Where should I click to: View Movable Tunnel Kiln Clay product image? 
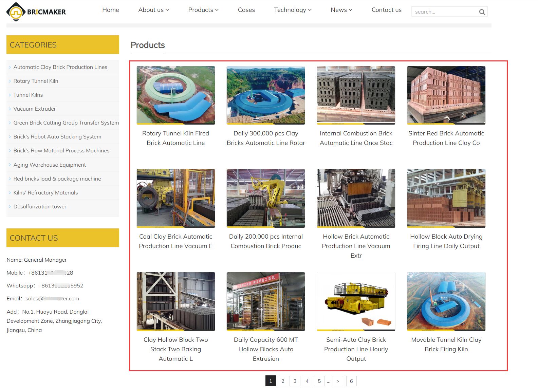click(x=446, y=301)
